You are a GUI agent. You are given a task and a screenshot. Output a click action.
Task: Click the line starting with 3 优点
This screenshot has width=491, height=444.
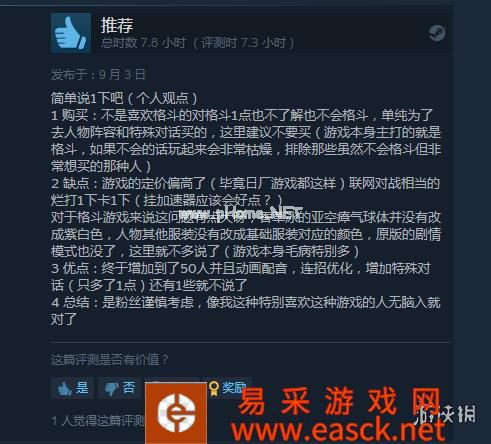click(241, 268)
